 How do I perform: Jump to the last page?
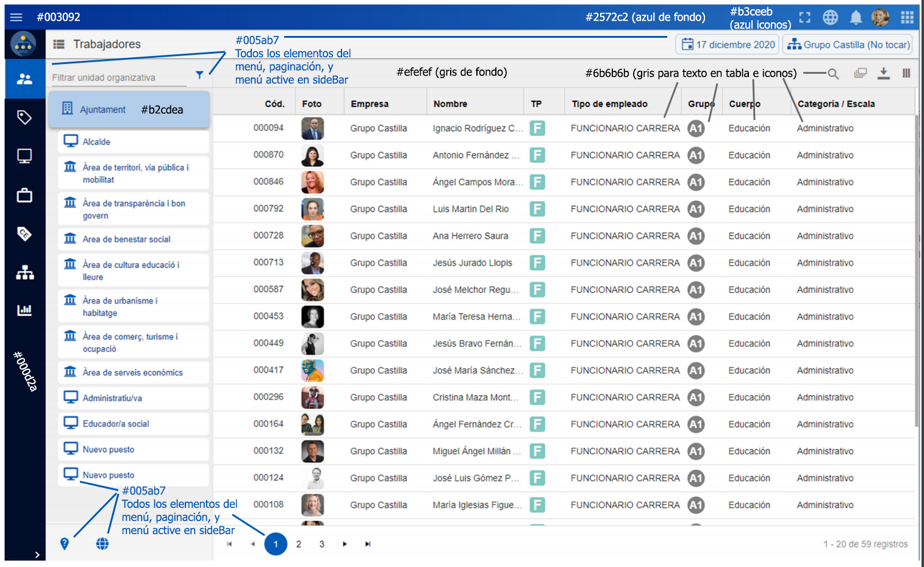pyautogui.click(x=368, y=544)
